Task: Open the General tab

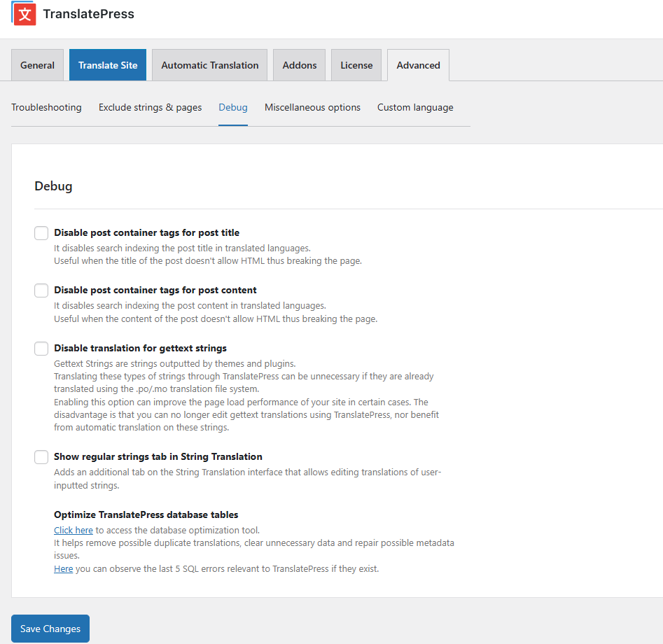Action: click(x=37, y=65)
